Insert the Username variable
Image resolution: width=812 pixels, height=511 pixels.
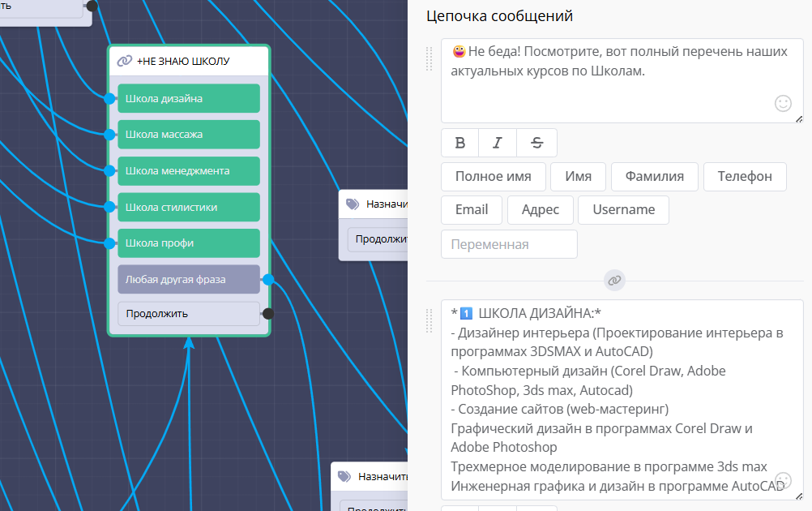(x=623, y=209)
